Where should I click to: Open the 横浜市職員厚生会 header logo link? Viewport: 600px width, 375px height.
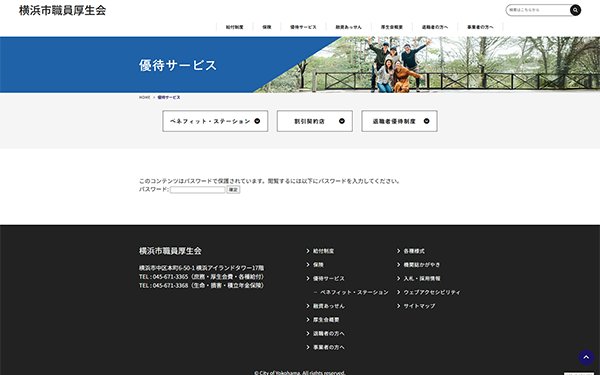62,10
